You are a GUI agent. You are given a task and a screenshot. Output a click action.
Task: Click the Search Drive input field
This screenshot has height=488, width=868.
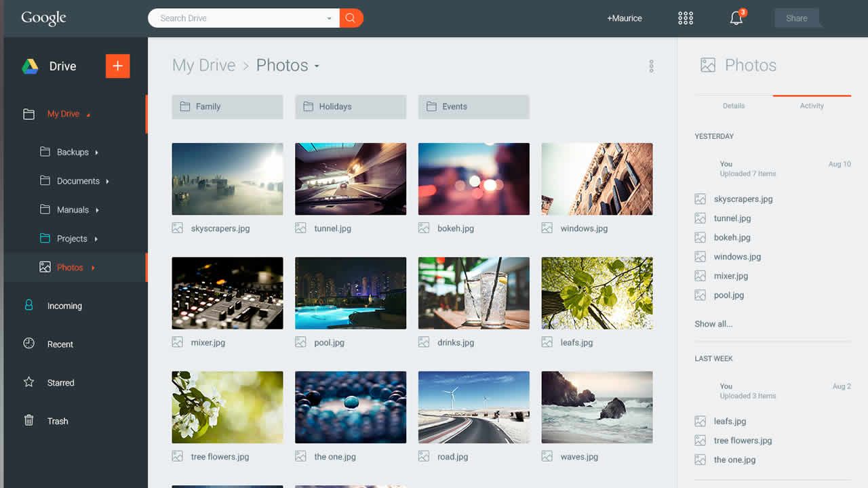pyautogui.click(x=237, y=18)
